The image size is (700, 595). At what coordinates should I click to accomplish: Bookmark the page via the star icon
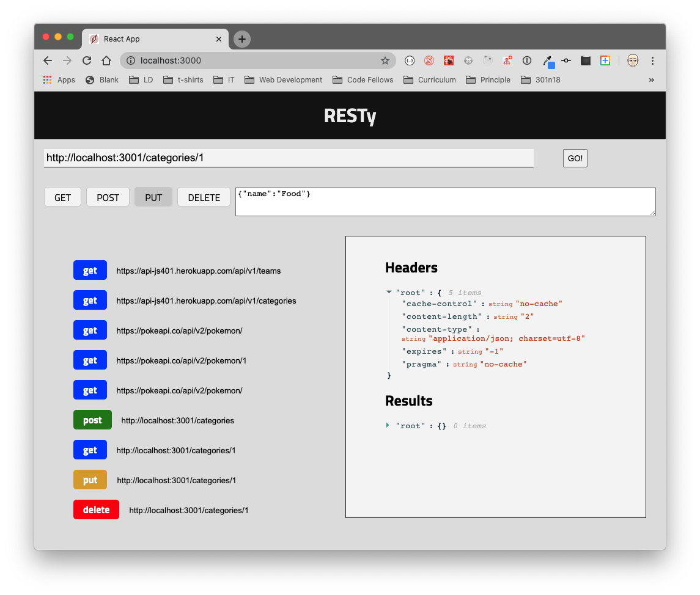coord(385,60)
